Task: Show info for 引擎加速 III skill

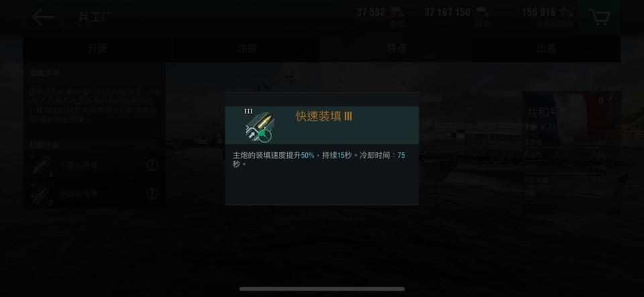Action: [152, 166]
